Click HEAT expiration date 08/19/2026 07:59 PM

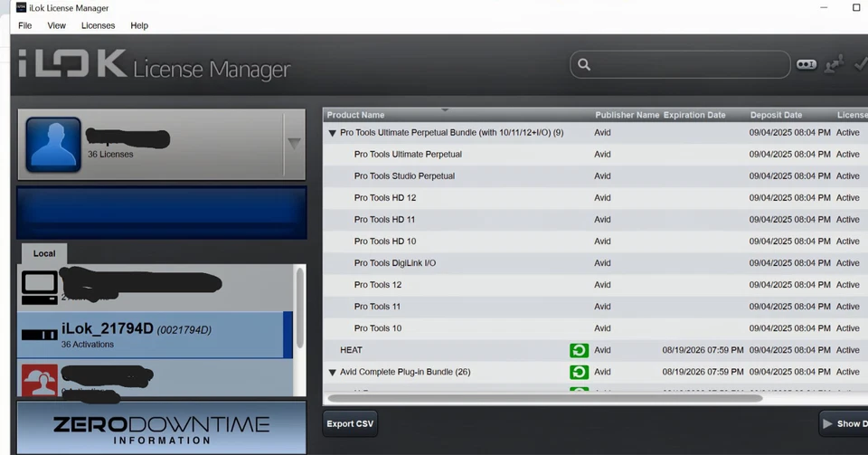pyautogui.click(x=703, y=350)
